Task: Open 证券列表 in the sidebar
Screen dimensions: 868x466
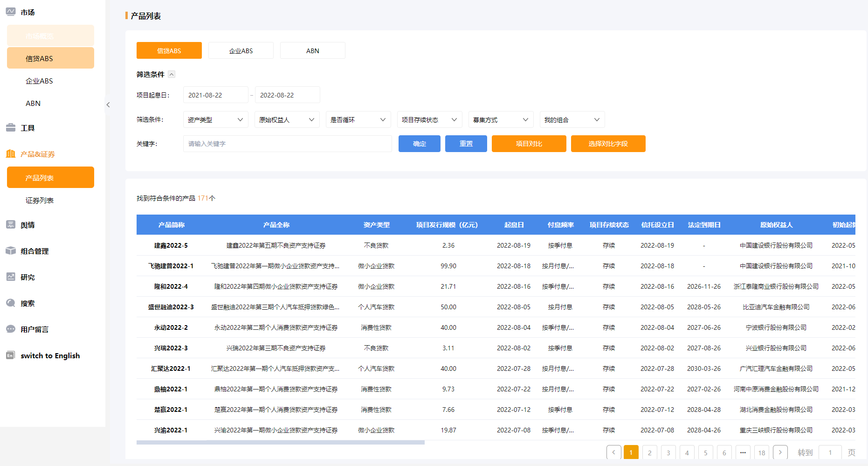Action: click(50, 200)
